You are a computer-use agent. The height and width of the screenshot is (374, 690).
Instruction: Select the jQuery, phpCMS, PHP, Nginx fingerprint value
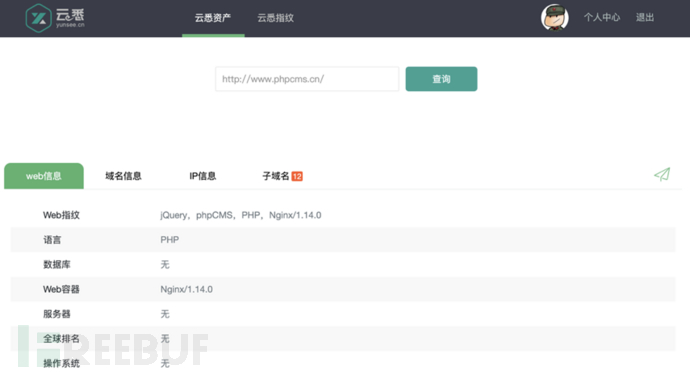[x=241, y=215]
